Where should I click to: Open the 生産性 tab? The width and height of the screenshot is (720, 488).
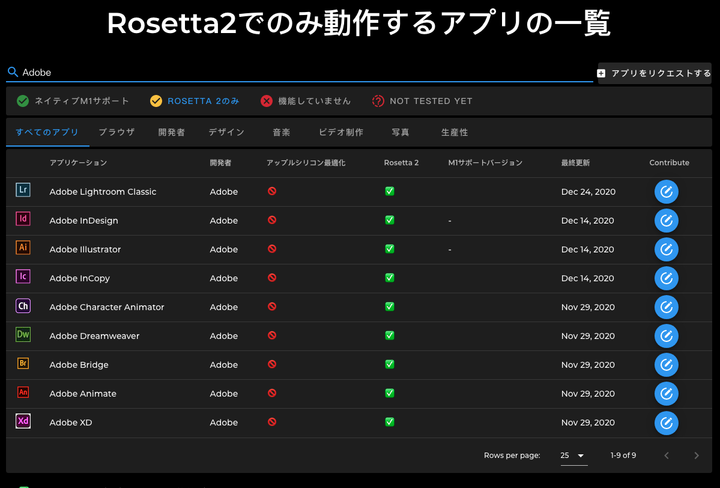point(455,132)
